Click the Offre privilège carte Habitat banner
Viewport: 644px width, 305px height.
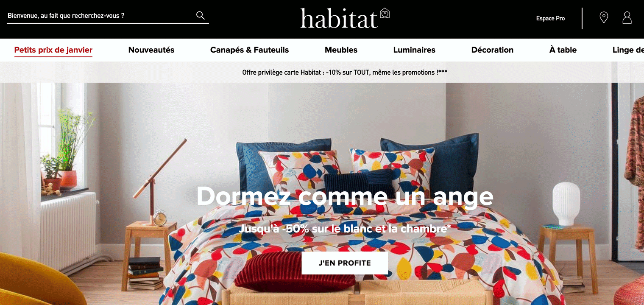point(345,73)
